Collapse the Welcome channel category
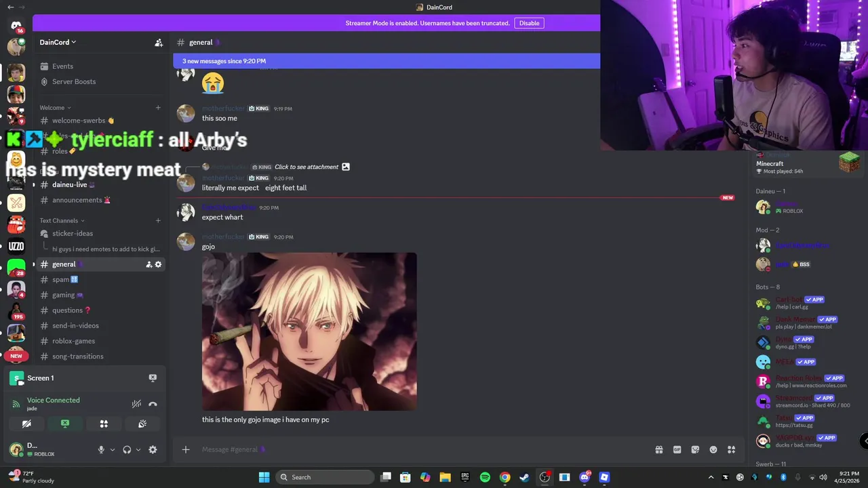The width and height of the screenshot is (868, 488). (55, 108)
